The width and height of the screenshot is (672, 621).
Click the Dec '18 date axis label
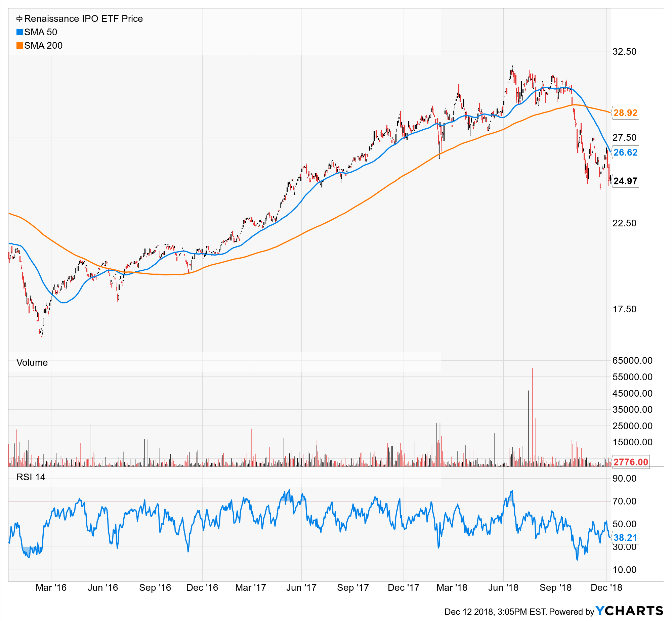click(606, 588)
